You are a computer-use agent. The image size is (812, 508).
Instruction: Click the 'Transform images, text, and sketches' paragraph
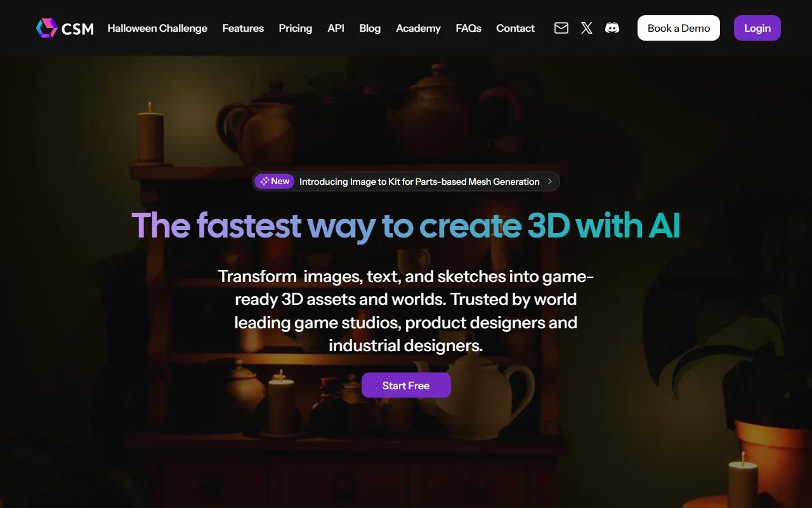click(x=406, y=311)
